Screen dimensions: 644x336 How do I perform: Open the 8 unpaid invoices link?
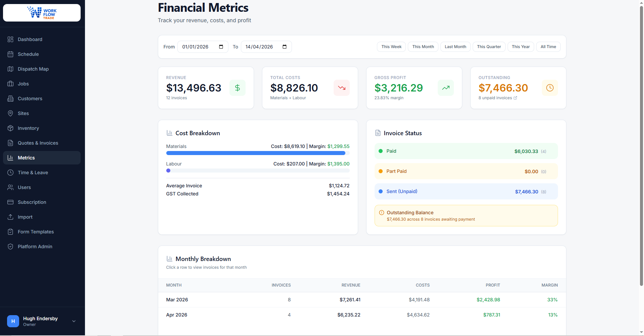[498, 98]
